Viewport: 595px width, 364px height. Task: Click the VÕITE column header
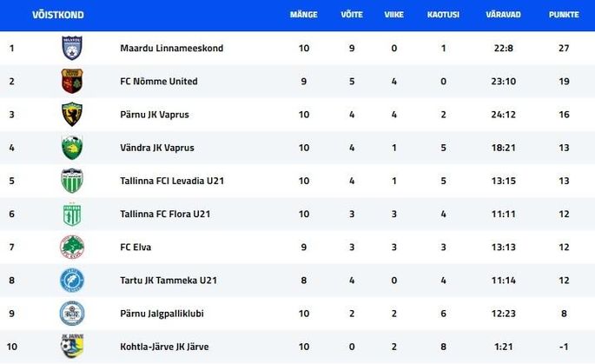point(352,15)
